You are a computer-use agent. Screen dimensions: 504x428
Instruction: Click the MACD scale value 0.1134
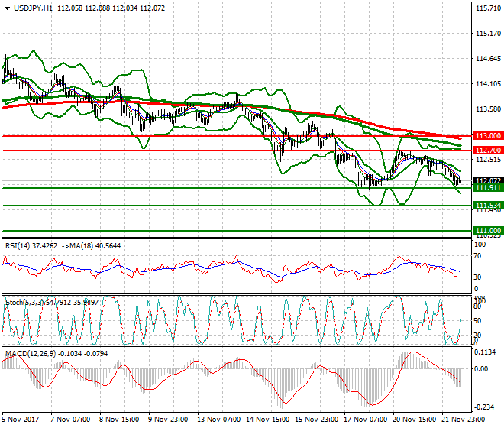pos(485,352)
